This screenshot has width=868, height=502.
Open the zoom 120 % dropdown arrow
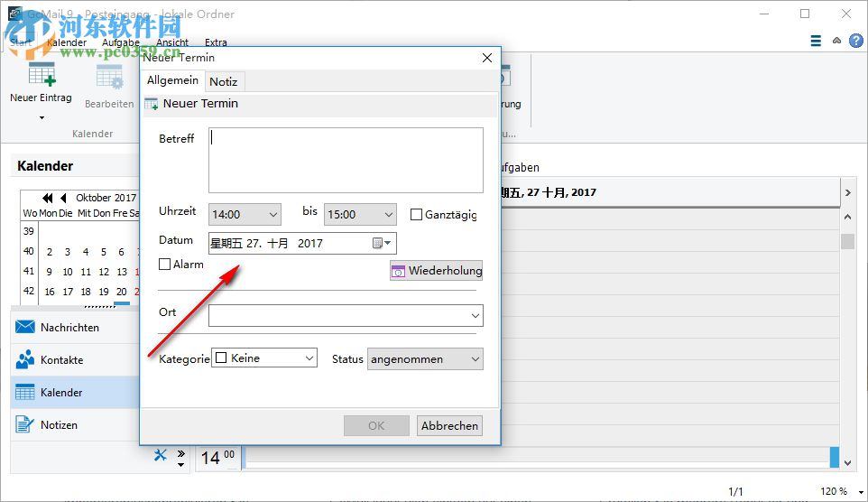coord(861,492)
